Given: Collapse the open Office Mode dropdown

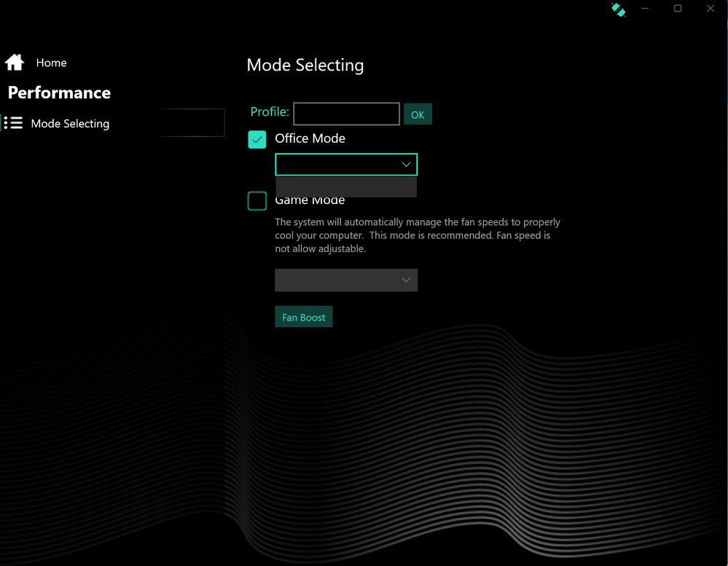Looking at the screenshot, I should (406, 165).
